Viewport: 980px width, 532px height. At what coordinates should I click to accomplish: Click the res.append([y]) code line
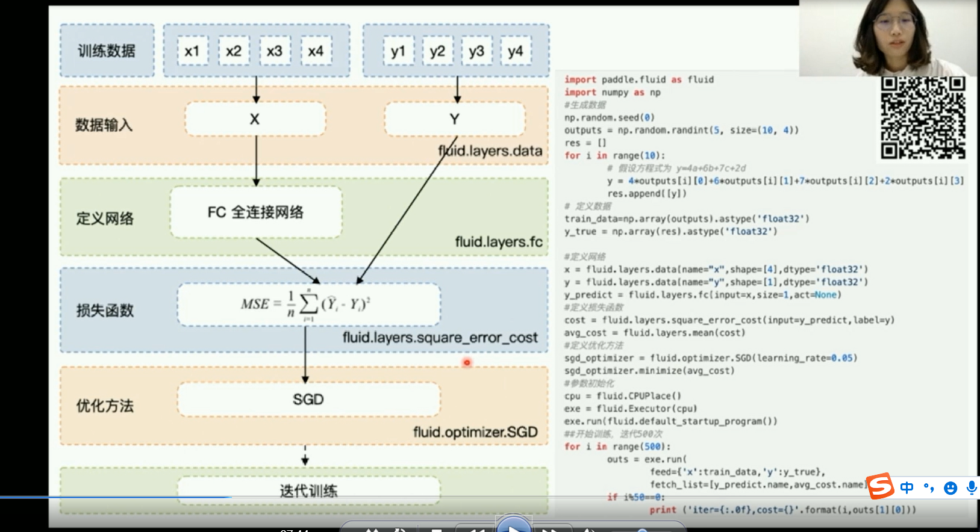tap(647, 193)
